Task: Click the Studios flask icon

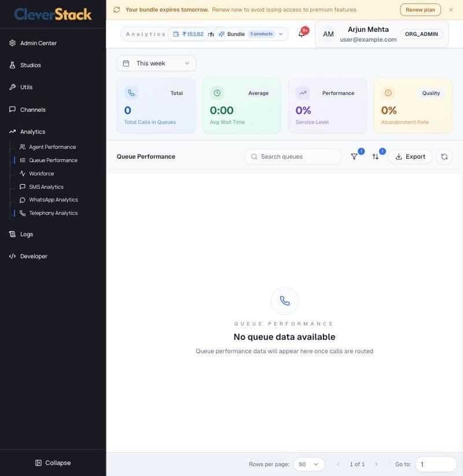Action: pyautogui.click(x=12, y=65)
